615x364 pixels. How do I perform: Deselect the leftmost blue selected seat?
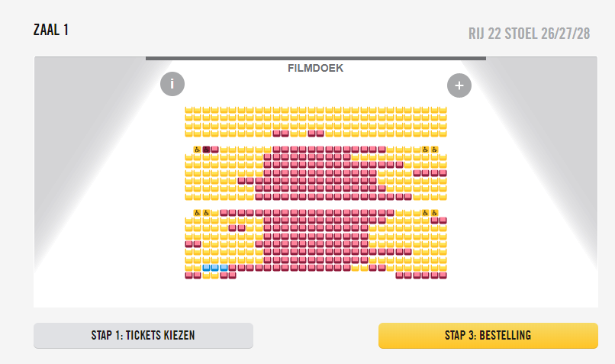tap(206, 268)
